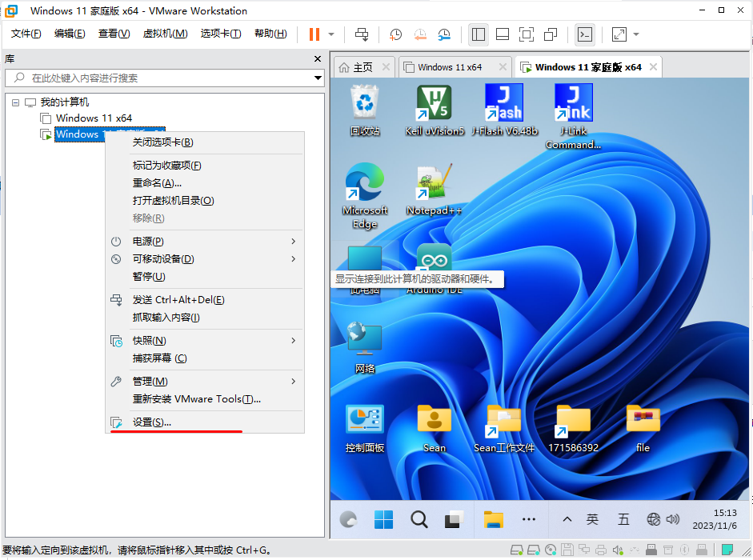This screenshot has width=753, height=560.
Task: Click the take snapshot clock toolbar icon
Action: [x=396, y=34]
